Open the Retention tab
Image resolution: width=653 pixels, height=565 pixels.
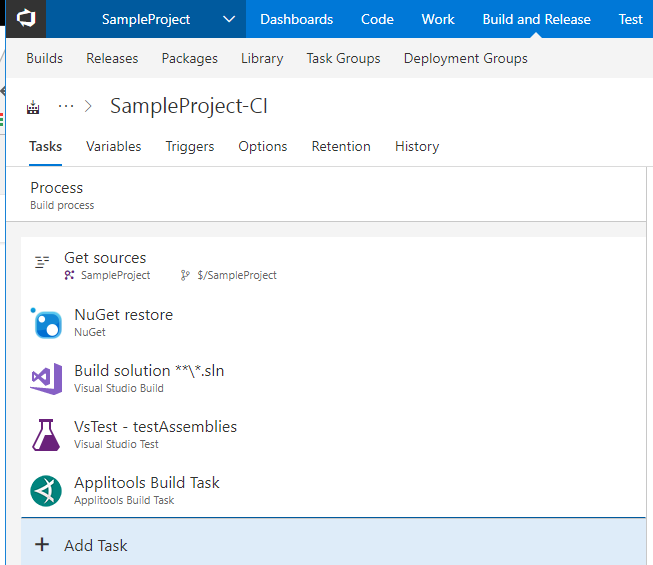(340, 146)
